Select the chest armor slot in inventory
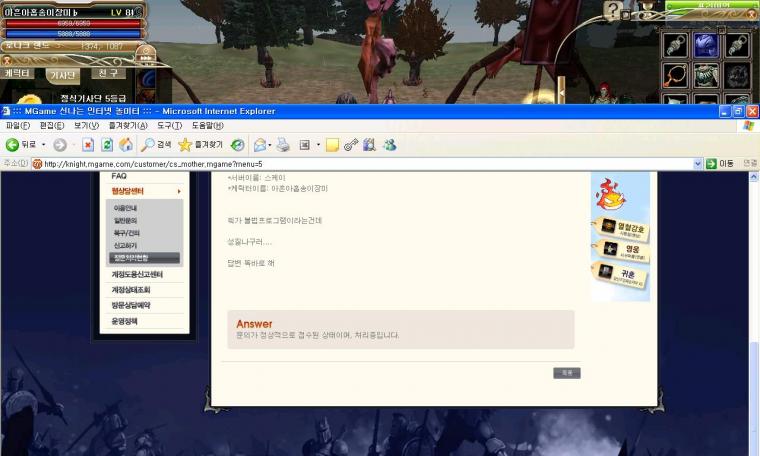This screenshot has width=760, height=456. coord(706,76)
